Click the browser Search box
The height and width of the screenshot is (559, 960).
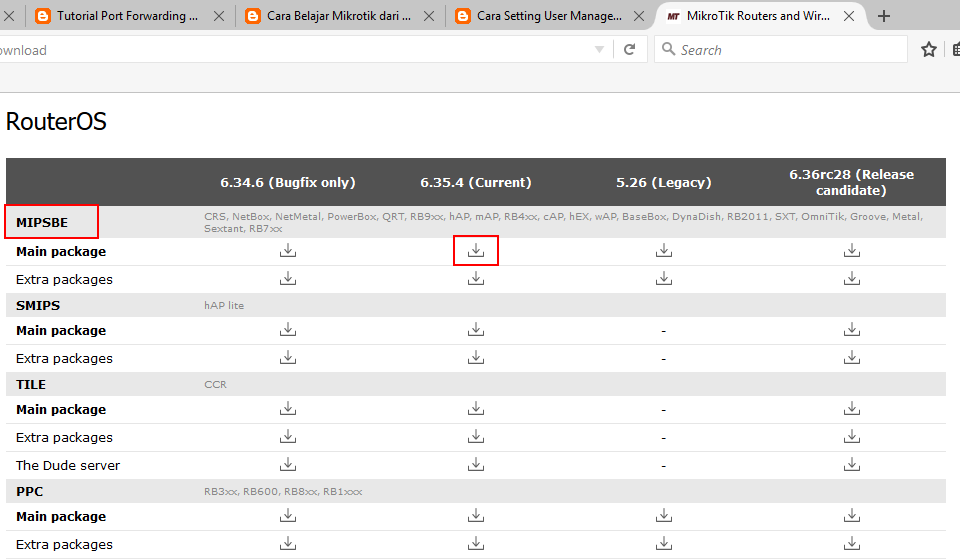pyautogui.click(x=781, y=50)
